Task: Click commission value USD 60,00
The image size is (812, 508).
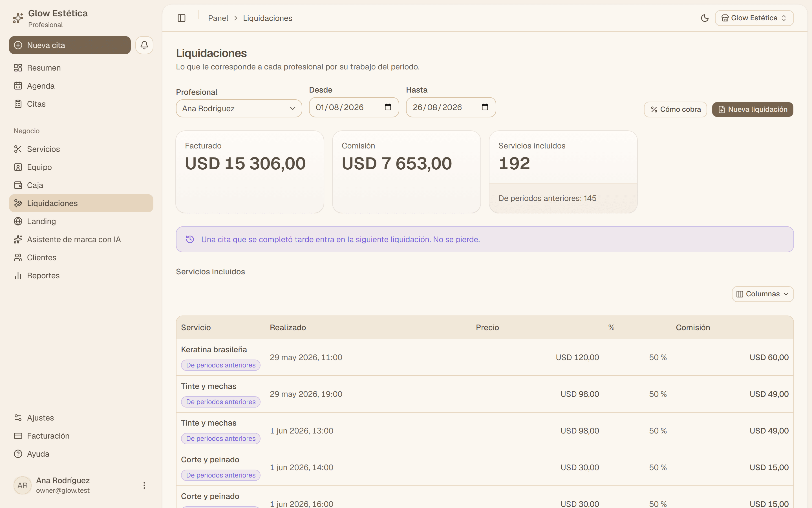Action: pyautogui.click(x=769, y=358)
